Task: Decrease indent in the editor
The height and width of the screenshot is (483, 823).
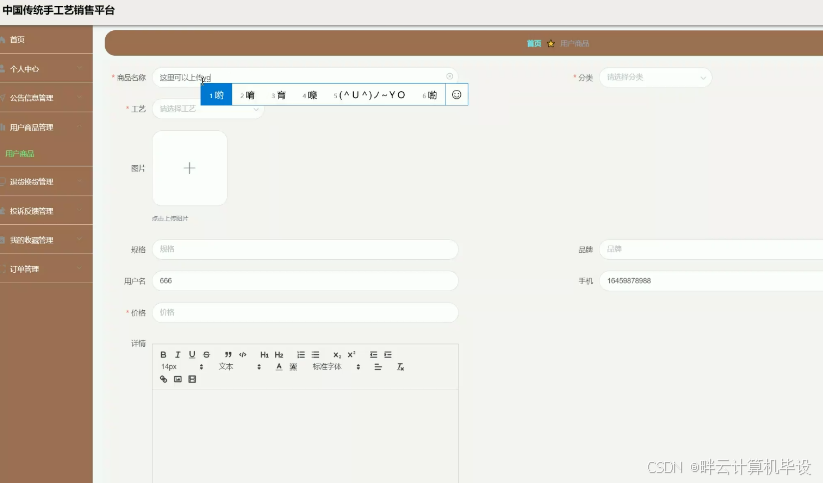Action: pyautogui.click(x=374, y=355)
